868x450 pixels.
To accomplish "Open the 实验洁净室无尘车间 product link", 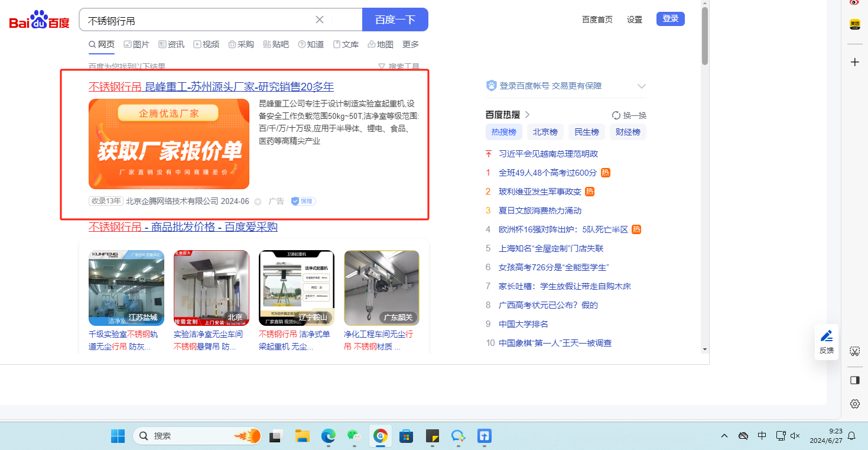I will point(208,340).
